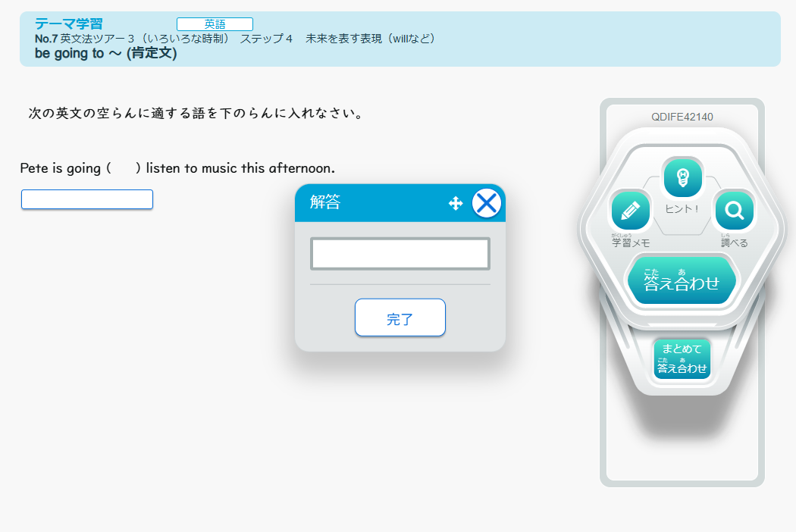Screen dimensions: 796x532
Task: Click the move arrows icon in 解答 dialog
Action: click(x=456, y=203)
